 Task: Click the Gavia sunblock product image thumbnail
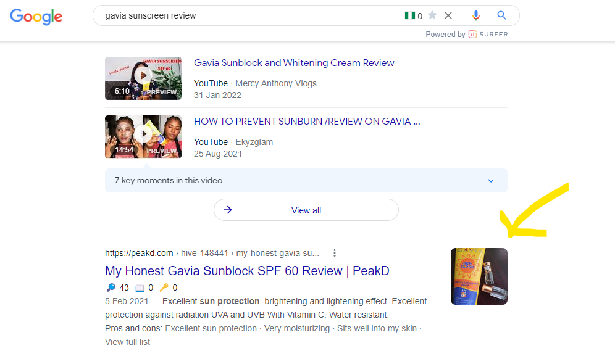[x=479, y=276]
